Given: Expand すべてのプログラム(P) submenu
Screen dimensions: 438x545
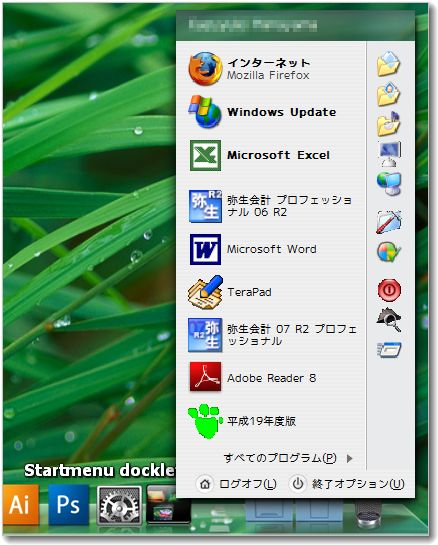Looking at the screenshot, I should (288, 458).
